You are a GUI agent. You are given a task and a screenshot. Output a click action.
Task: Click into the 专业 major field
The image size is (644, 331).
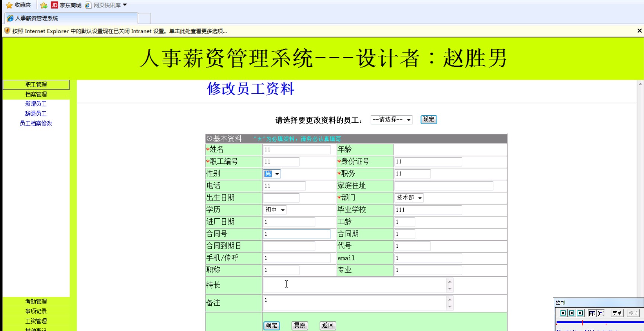click(x=428, y=270)
